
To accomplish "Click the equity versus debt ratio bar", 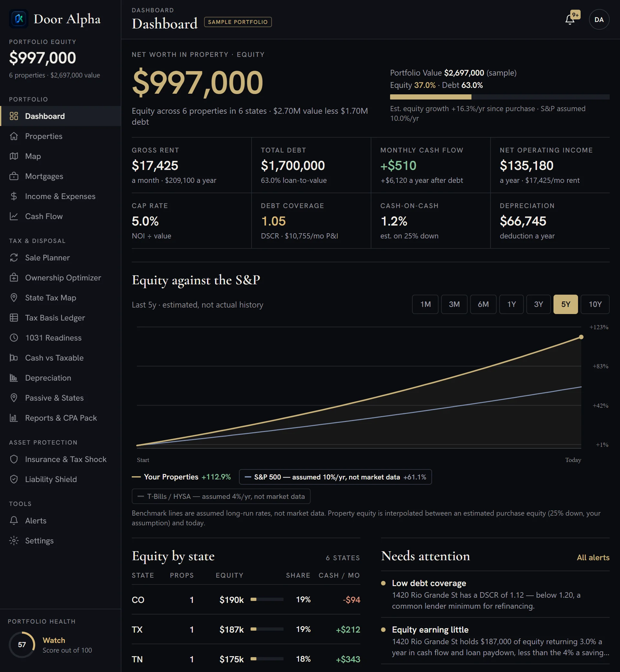I will [x=500, y=97].
